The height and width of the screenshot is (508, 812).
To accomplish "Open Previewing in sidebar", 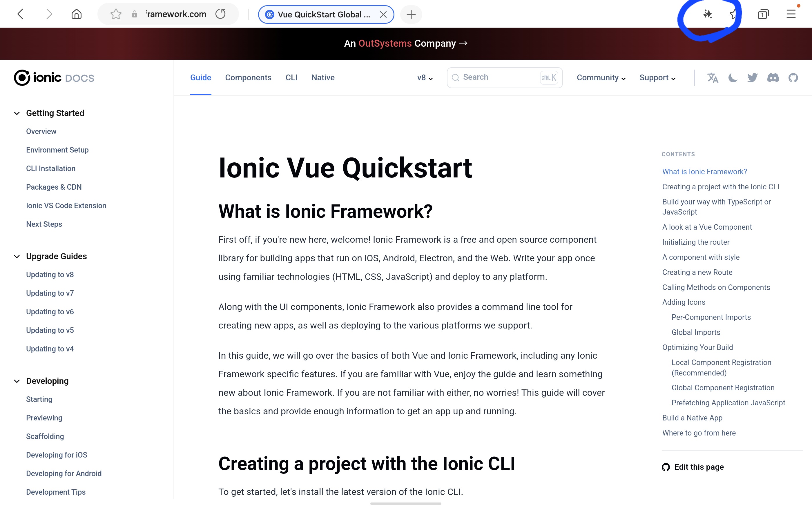I will [x=44, y=418].
